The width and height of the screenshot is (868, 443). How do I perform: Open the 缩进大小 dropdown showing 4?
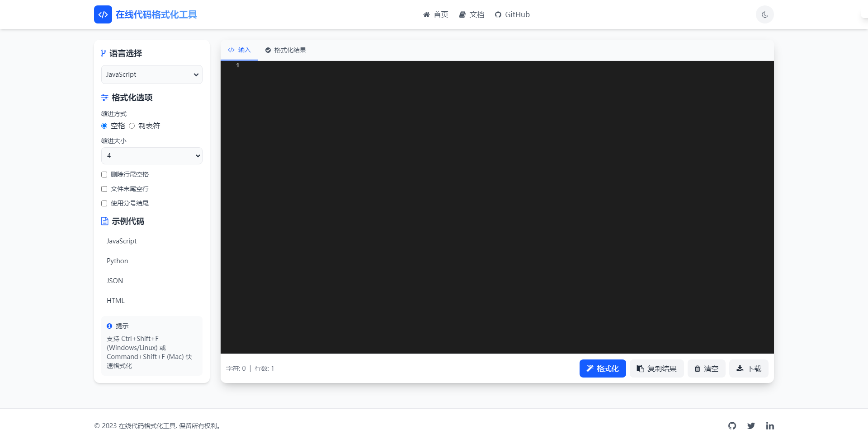pyautogui.click(x=152, y=156)
